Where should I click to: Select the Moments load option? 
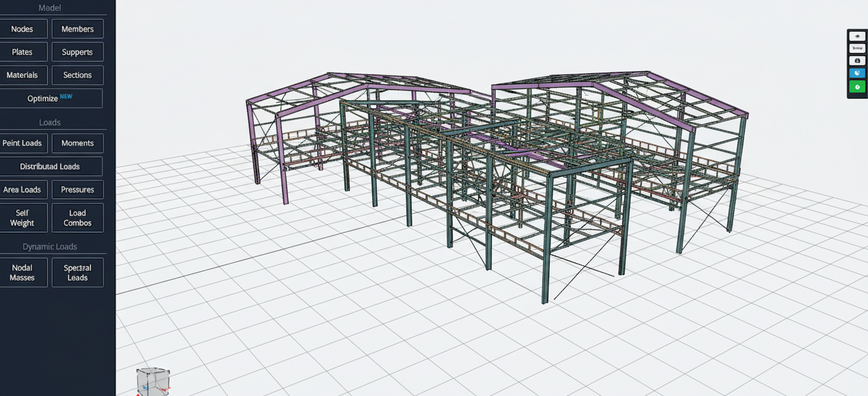coord(78,143)
